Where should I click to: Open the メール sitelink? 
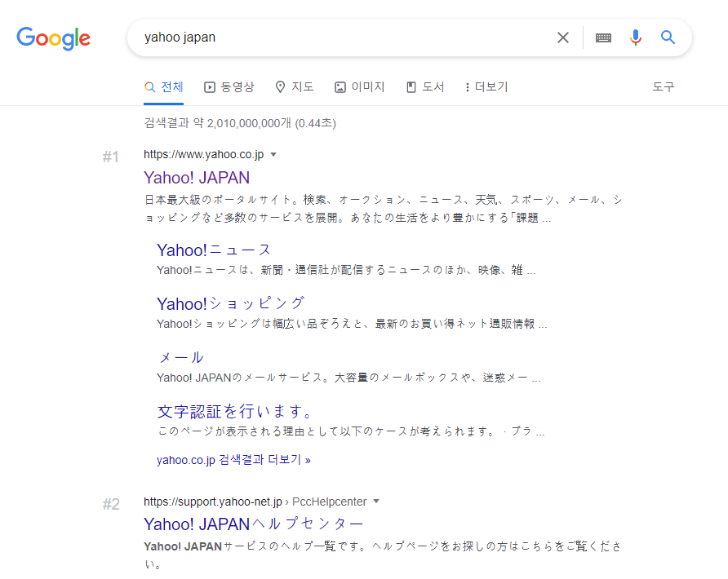tap(181, 358)
